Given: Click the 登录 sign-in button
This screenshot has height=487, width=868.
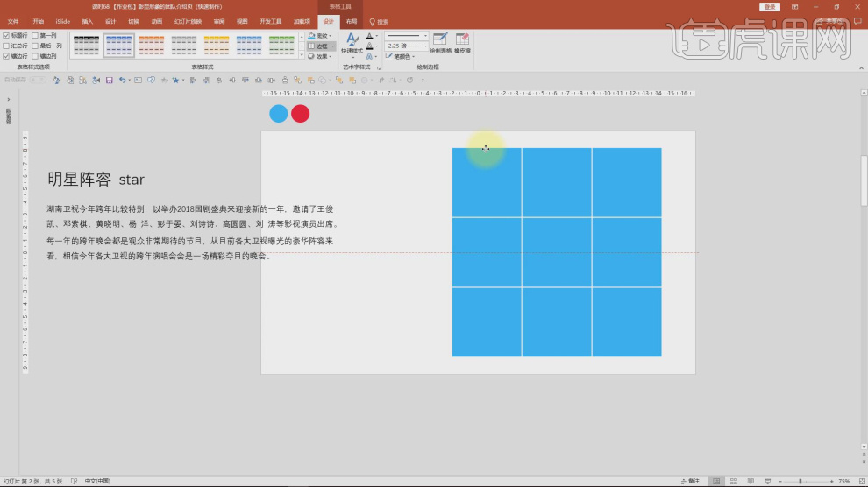Looking at the screenshot, I should [x=770, y=7].
